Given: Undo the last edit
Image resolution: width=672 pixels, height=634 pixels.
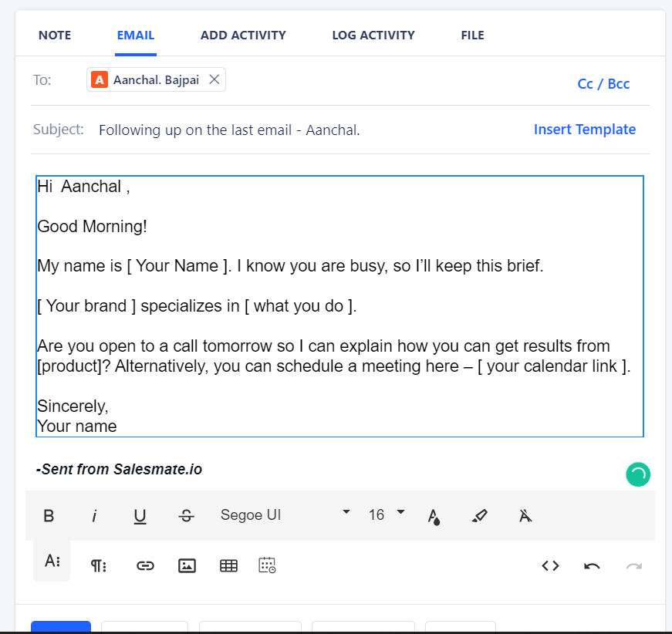Looking at the screenshot, I should [x=592, y=565].
